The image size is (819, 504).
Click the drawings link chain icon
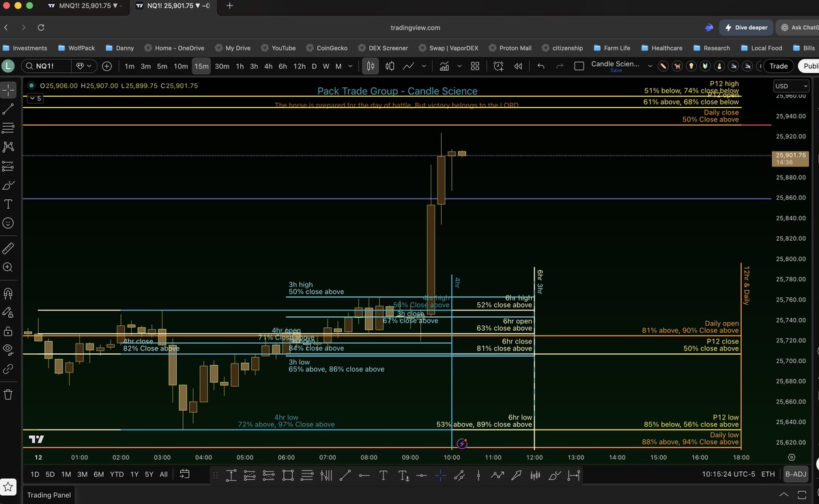(8, 368)
